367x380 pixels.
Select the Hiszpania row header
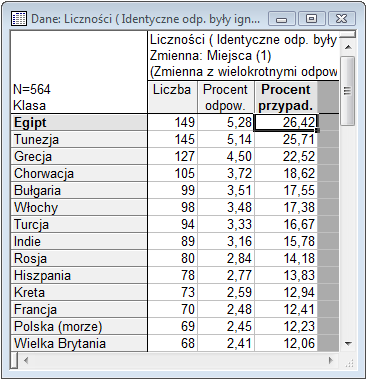tap(79, 276)
